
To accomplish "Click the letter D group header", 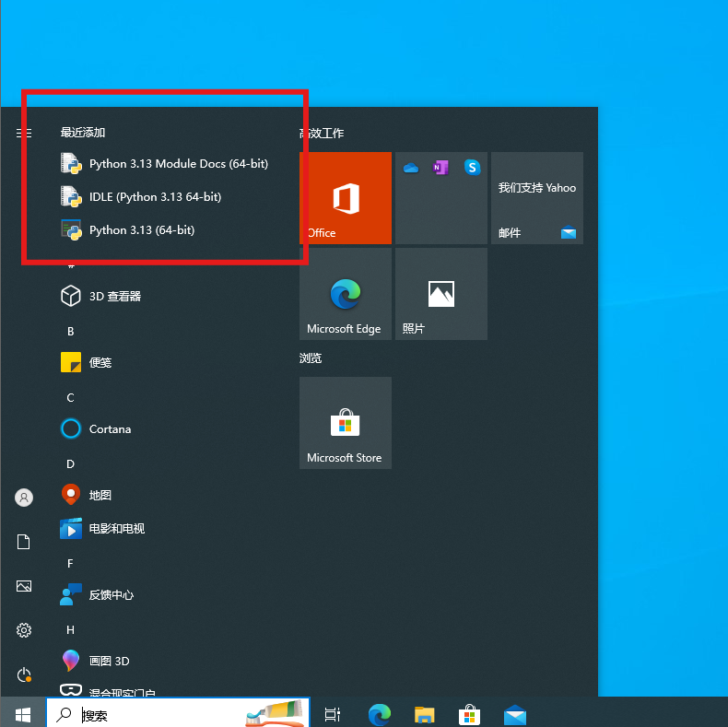I will point(71,463).
